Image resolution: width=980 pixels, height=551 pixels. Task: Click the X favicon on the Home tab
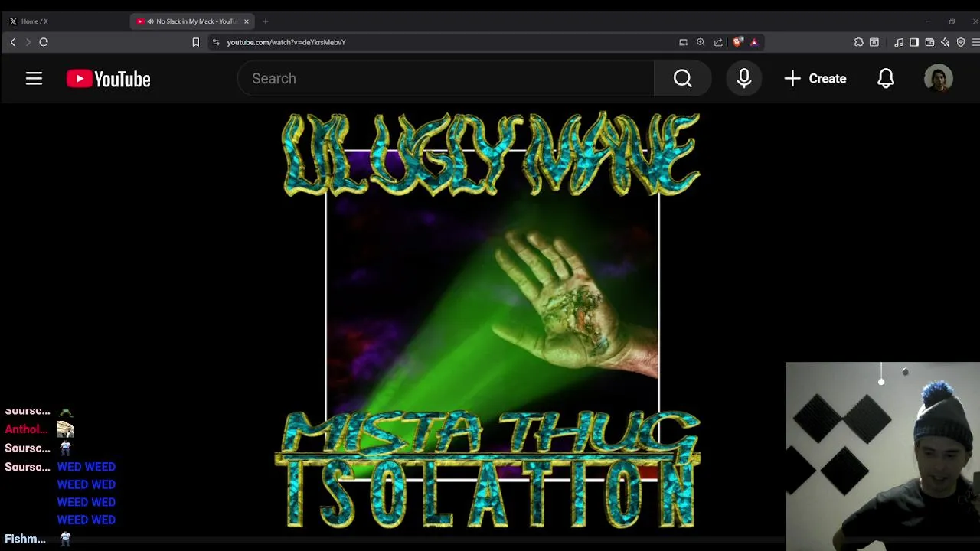(x=13, y=21)
